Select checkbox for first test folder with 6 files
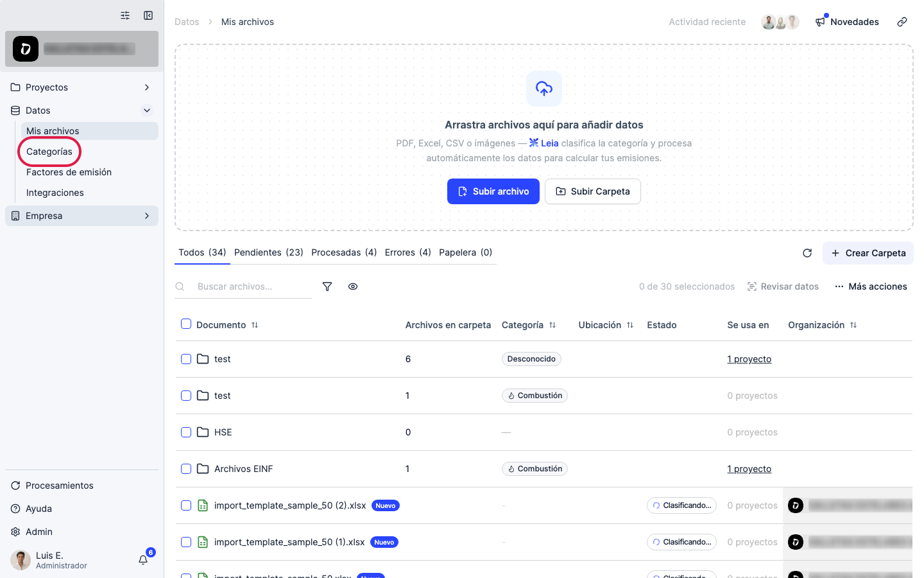The height and width of the screenshot is (578, 924). (x=186, y=359)
